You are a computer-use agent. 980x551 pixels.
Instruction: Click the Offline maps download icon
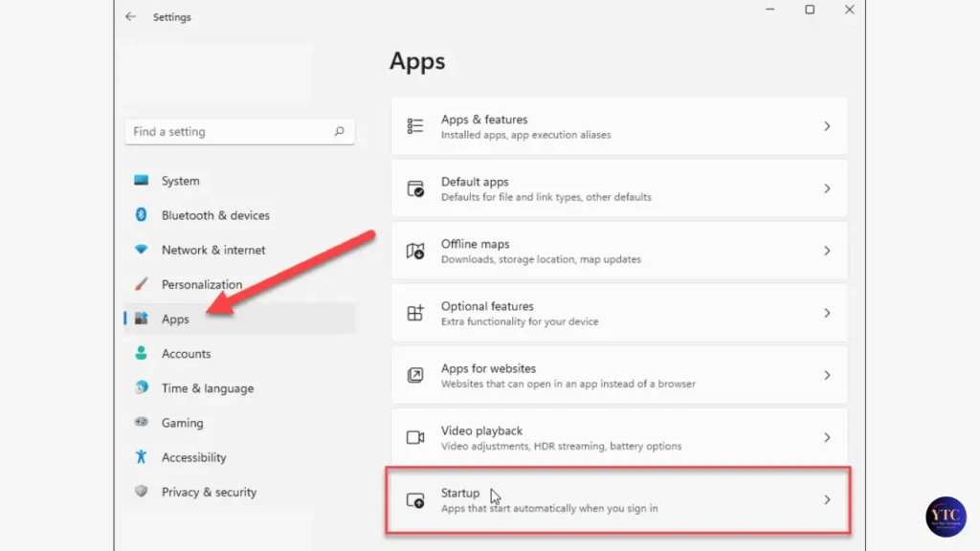pos(415,250)
